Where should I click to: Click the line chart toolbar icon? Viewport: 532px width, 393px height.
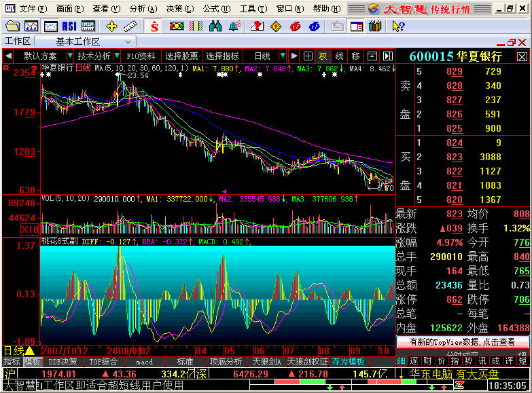pos(31,26)
